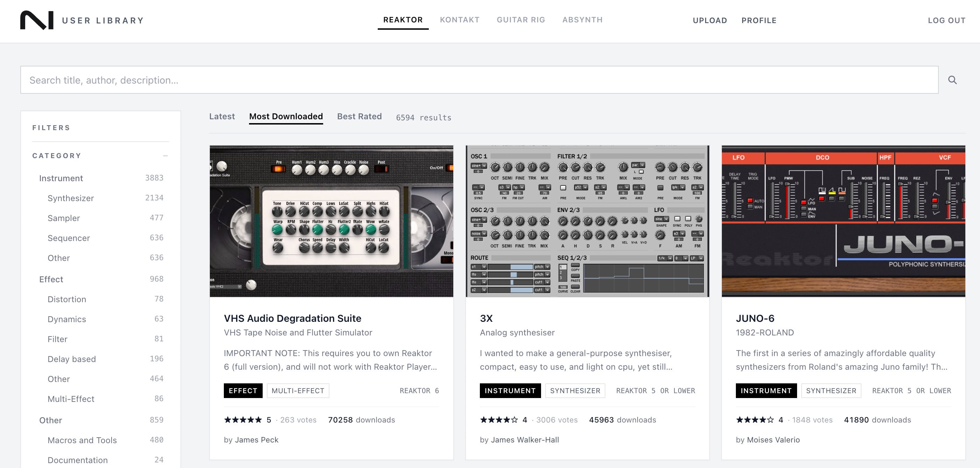
Task: Click the 'REAKTOR 6' version label
Action: pyautogui.click(x=419, y=391)
